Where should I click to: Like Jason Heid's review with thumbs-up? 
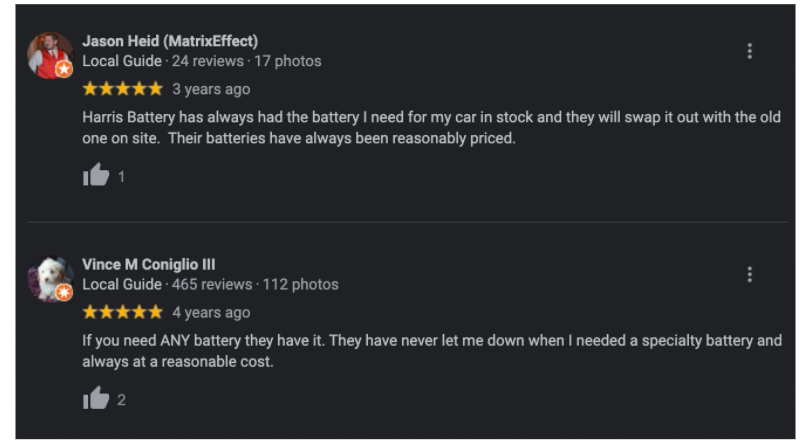tap(96, 176)
